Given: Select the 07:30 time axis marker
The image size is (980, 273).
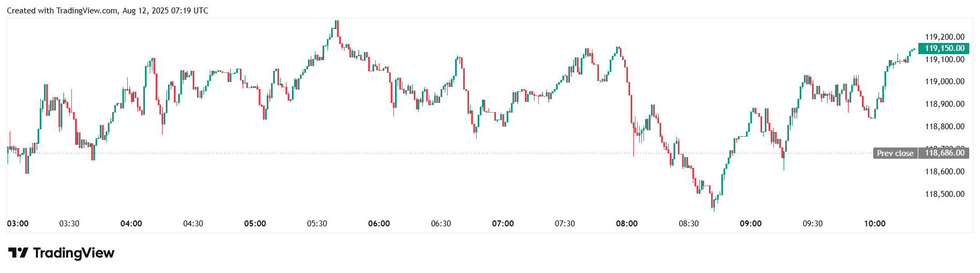Looking at the screenshot, I should [565, 224].
